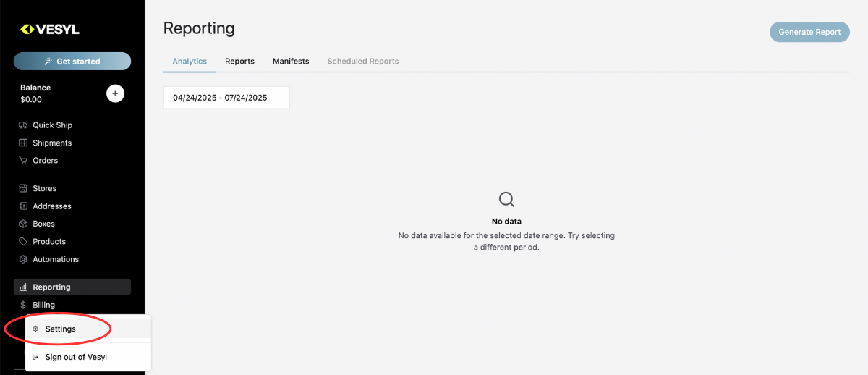
Task: Click the Vesyl logo
Action: click(50, 30)
